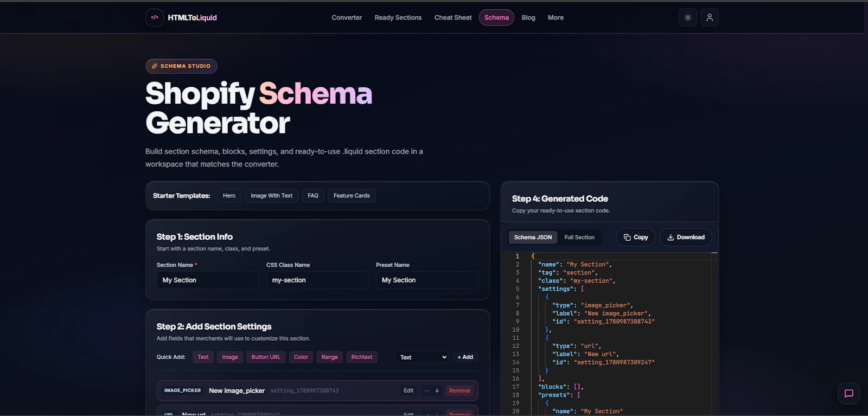Image resolution: width=868 pixels, height=416 pixels.
Task: Click the IMAGE_PICKER type badge
Action: [182, 391]
